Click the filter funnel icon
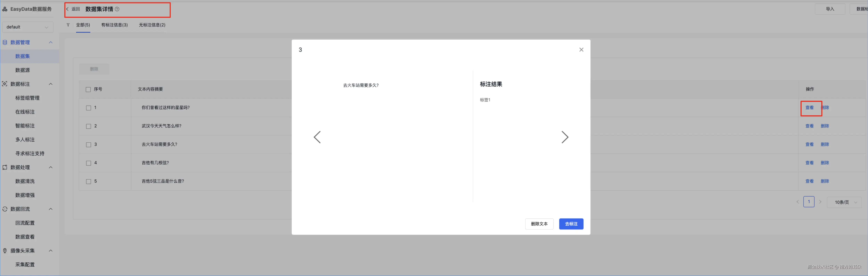868x276 pixels. click(x=68, y=25)
